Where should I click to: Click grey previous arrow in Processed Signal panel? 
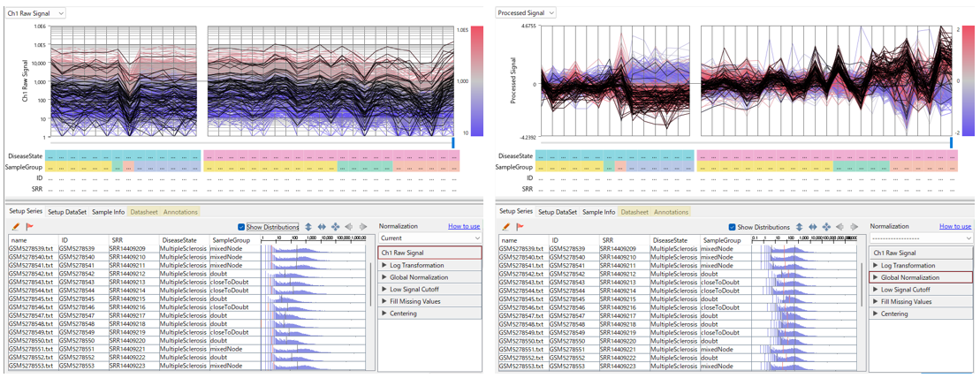tap(839, 227)
